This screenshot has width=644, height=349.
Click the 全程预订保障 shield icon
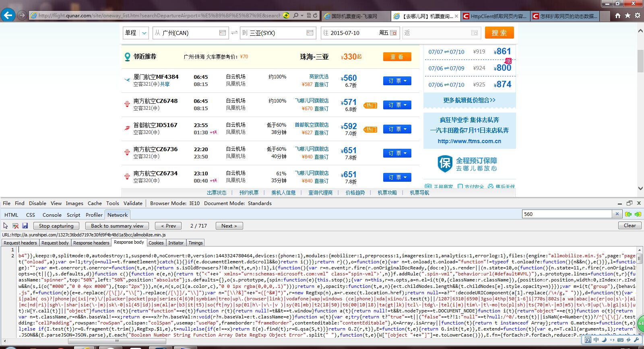445,164
